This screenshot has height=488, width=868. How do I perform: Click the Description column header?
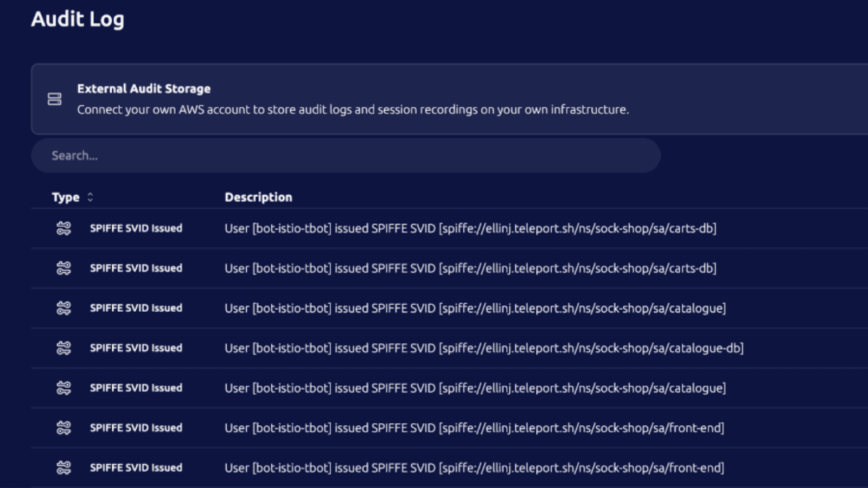[258, 197]
